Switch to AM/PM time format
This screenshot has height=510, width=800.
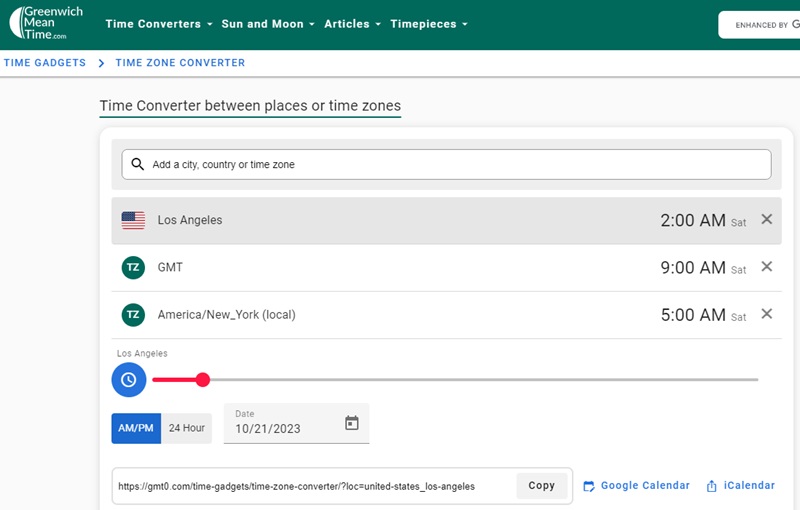click(x=136, y=428)
